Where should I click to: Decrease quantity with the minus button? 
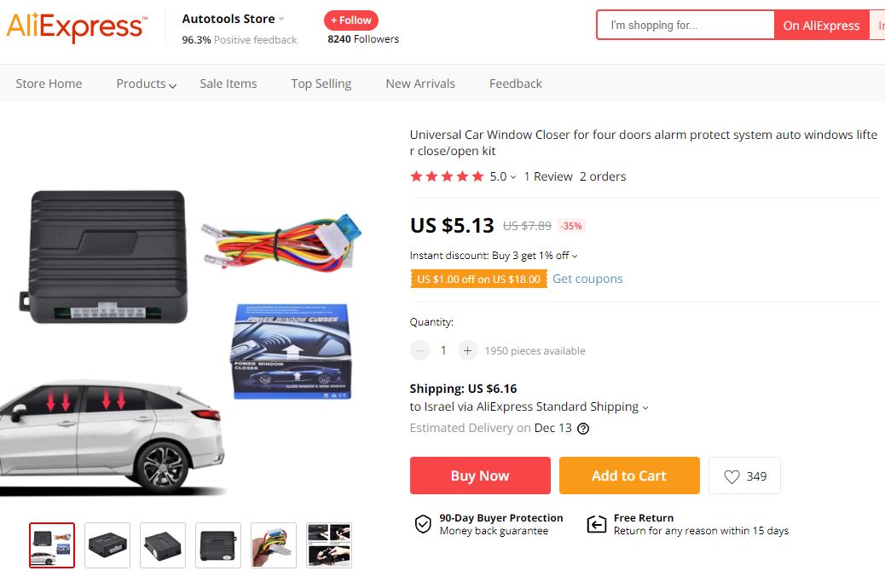pos(420,350)
